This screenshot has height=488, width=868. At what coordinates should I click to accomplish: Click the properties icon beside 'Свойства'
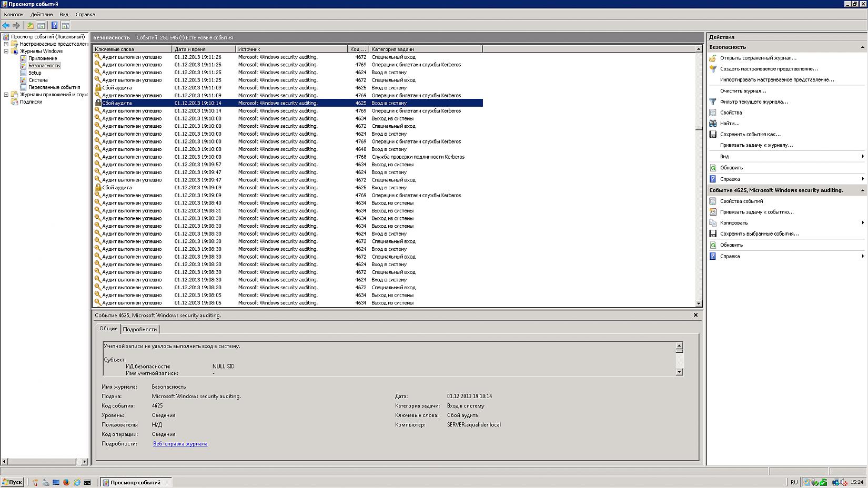tap(713, 113)
